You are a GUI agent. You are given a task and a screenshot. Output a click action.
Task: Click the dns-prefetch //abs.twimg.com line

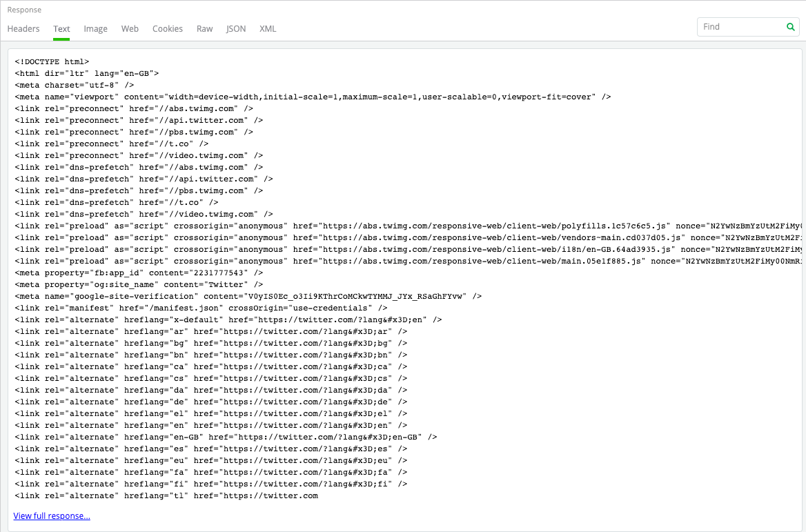pyautogui.click(x=139, y=168)
